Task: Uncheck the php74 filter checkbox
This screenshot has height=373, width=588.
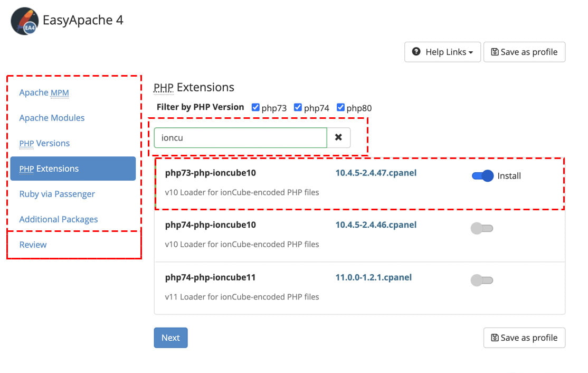Action: [x=298, y=107]
